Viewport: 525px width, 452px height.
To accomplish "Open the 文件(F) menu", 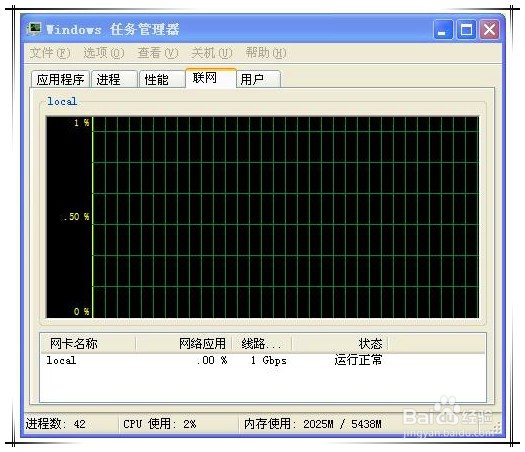I will [50, 53].
